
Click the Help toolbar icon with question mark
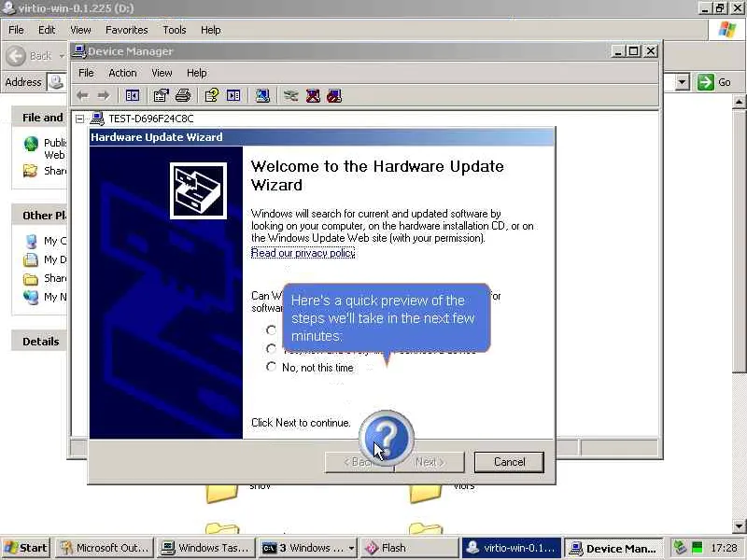[x=212, y=96]
